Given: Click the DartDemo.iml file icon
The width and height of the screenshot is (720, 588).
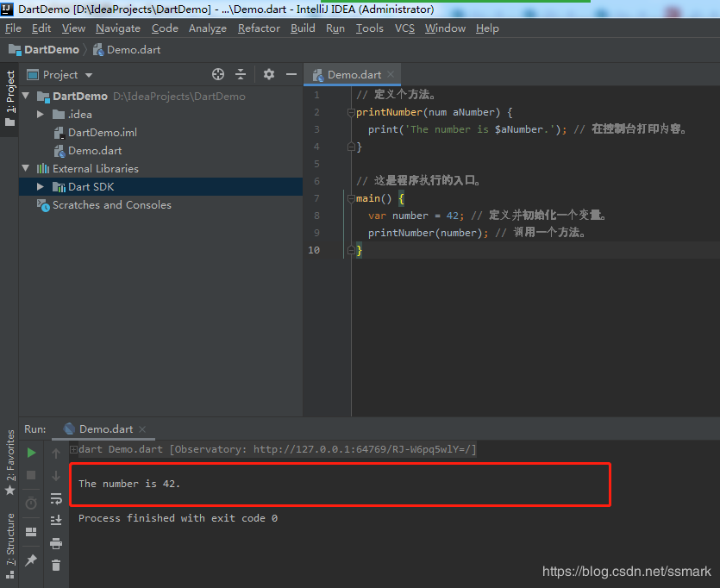Looking at the screenshot, I should tap(59, 133).
